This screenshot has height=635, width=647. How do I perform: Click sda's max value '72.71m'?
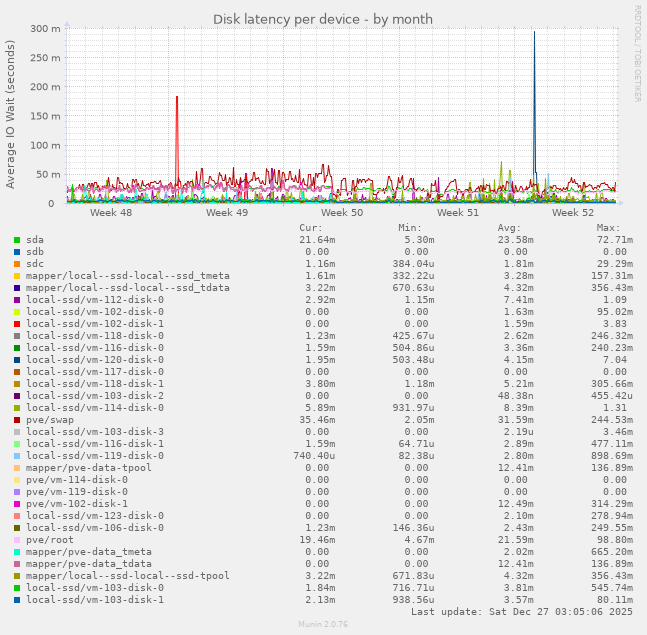click(x=614, y=240)
